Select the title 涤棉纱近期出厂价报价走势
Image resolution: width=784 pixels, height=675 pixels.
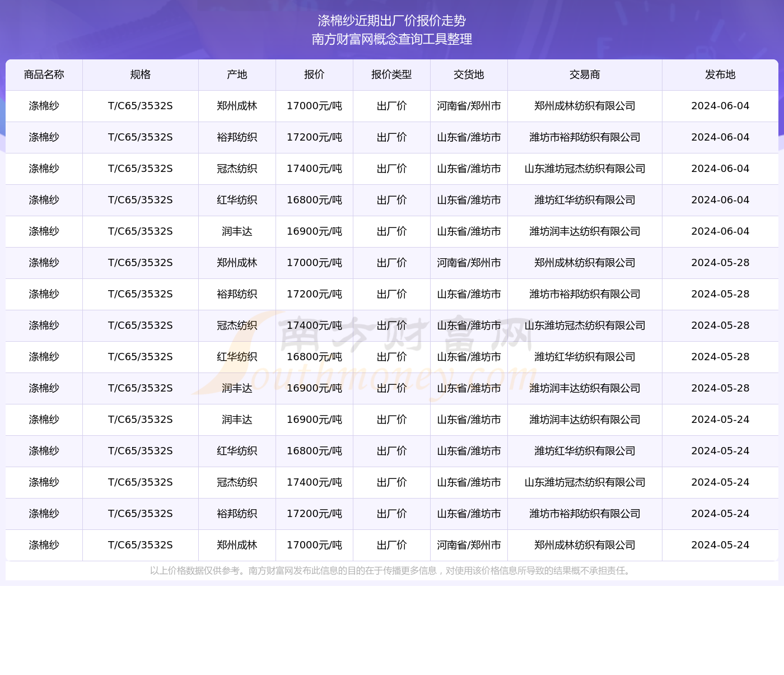(x=392, y=21)
